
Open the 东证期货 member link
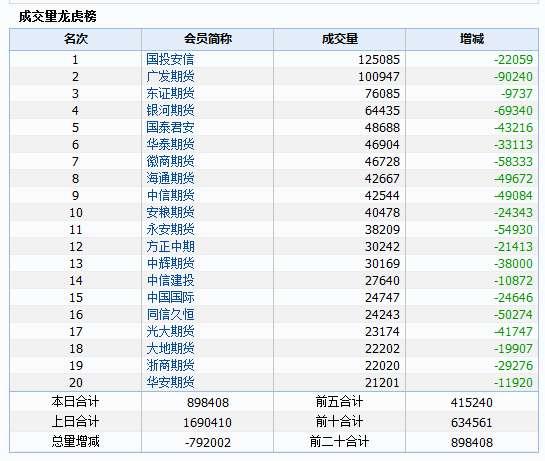170,93
